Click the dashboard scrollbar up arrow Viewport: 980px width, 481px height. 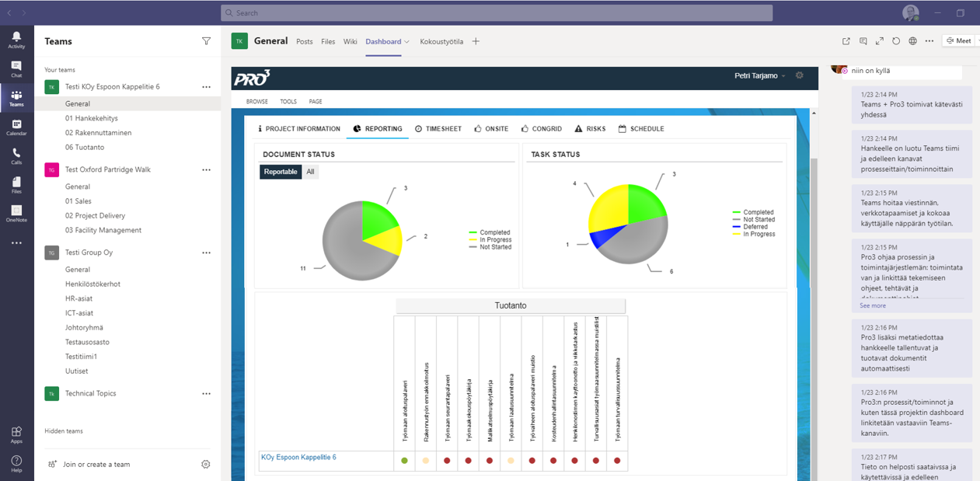(x=814, y=113)
